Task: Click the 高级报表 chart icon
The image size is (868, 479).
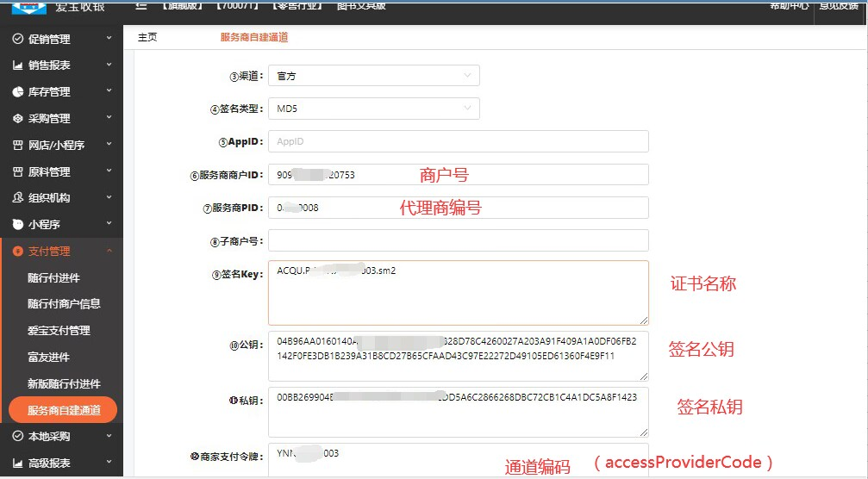Action: click(17, 463)
